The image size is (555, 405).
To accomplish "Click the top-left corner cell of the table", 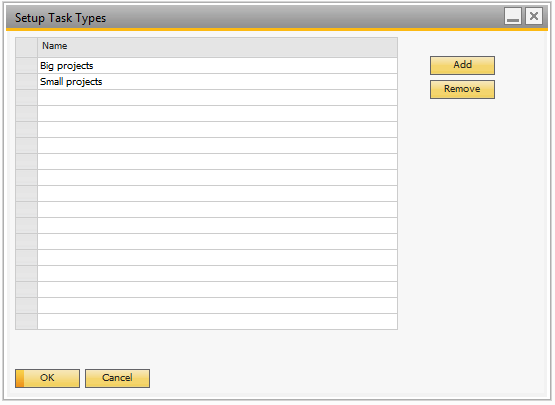I will pyautogui.click(x=27, y=47).
